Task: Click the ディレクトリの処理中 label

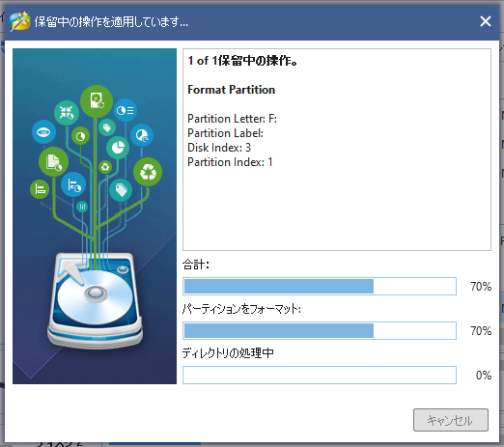Action: click(x=228, y=353)
